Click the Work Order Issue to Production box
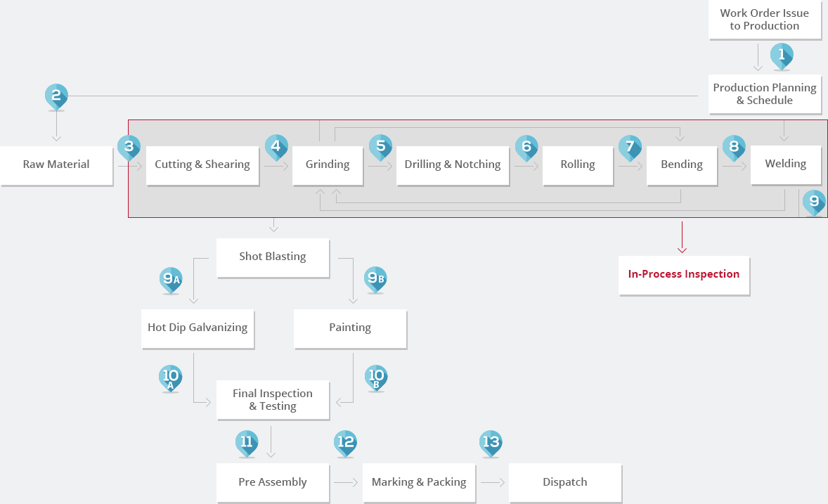 [764, 20]
